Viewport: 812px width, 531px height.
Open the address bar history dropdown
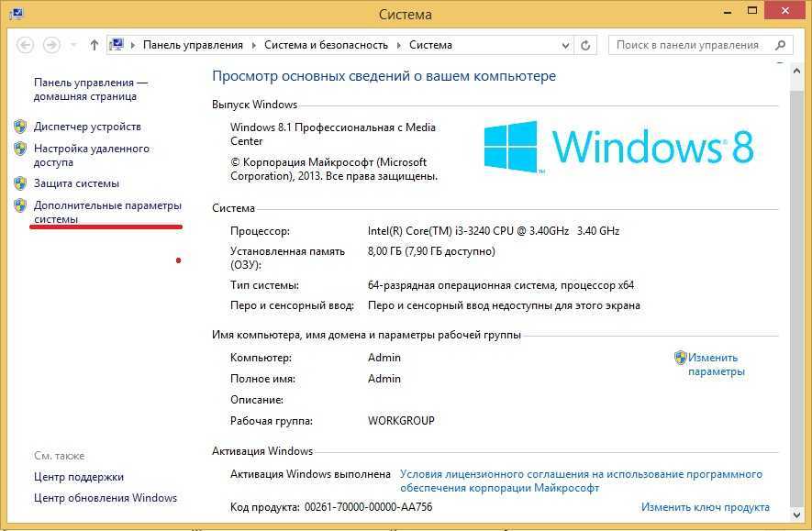click(567, 44)
